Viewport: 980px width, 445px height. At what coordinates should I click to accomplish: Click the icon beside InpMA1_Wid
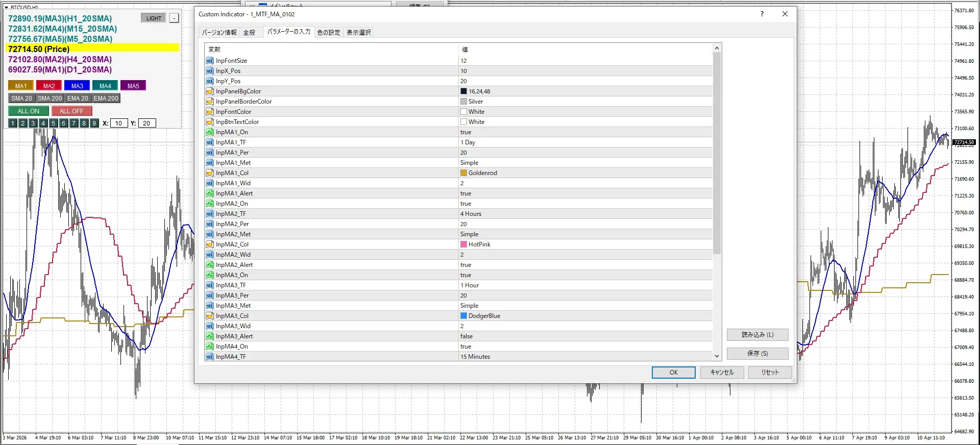click(209, 183)
